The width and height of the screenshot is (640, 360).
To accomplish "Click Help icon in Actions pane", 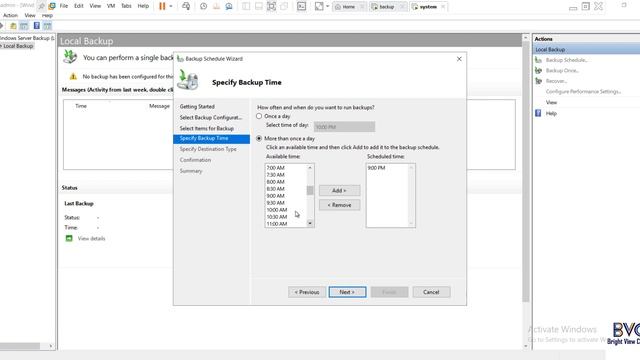I will [538, 113].
